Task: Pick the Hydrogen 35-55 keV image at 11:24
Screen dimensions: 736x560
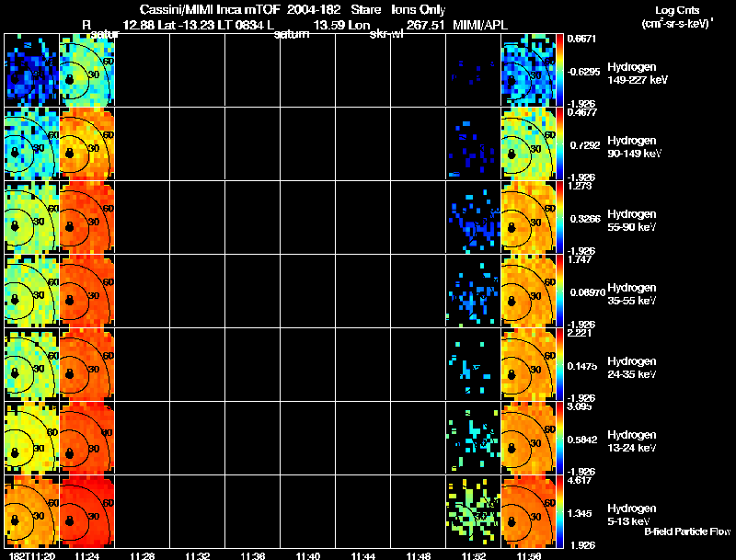Action: point(86,291)
